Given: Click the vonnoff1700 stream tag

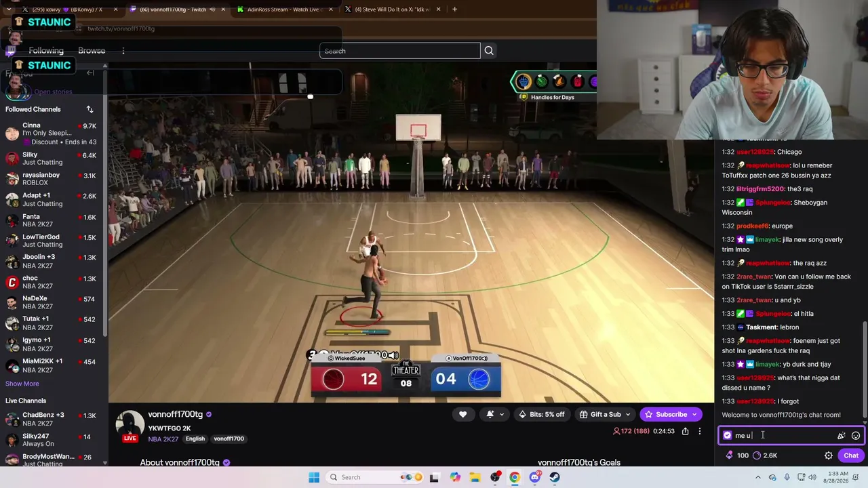Looking at the screenshot, I should [229, 439].
